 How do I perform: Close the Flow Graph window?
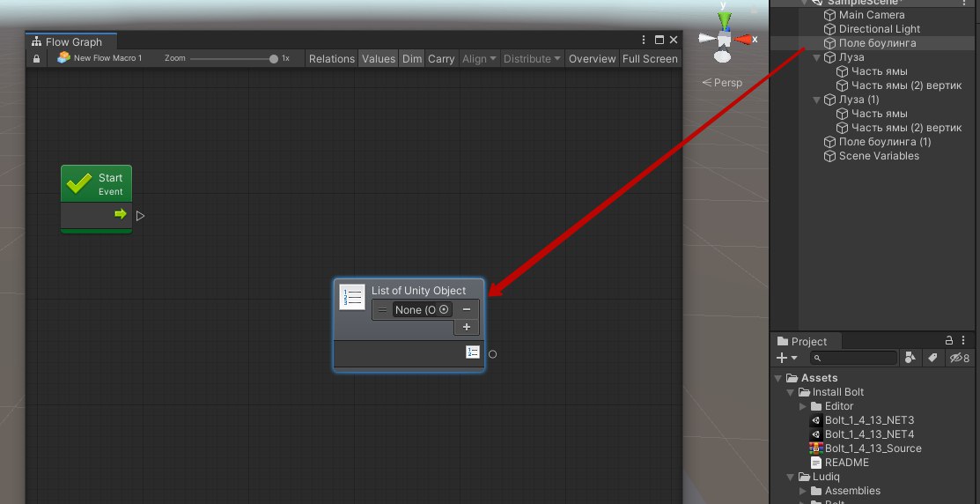click(x=673, y=40)
